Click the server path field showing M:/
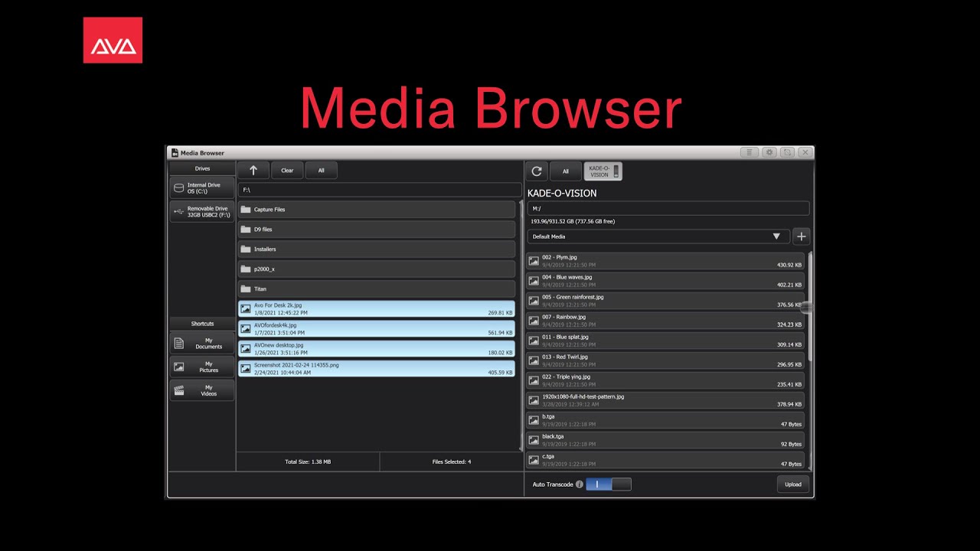 click(x=668, y=208)
